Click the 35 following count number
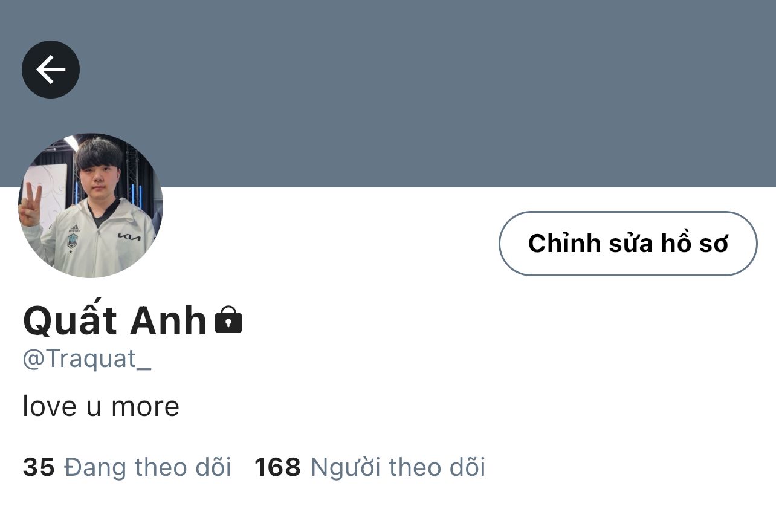The image size is (776, 532). (x=39, y=467)
